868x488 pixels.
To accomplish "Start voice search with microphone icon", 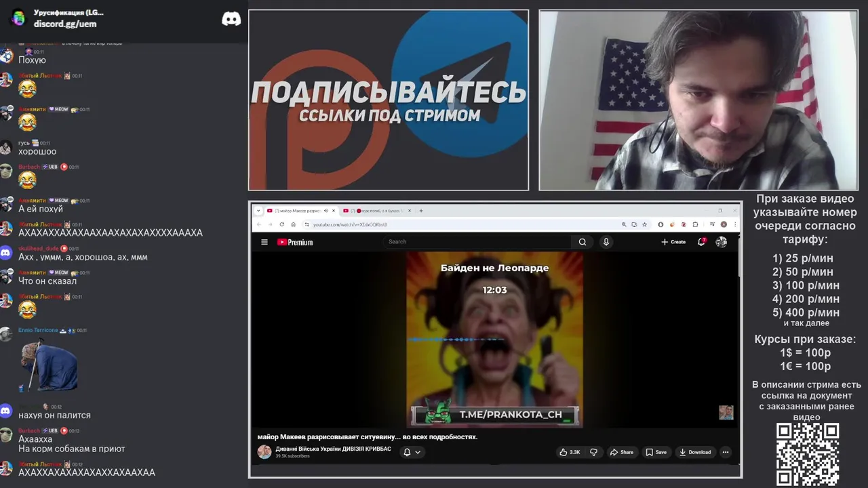I will pos(606,242).
